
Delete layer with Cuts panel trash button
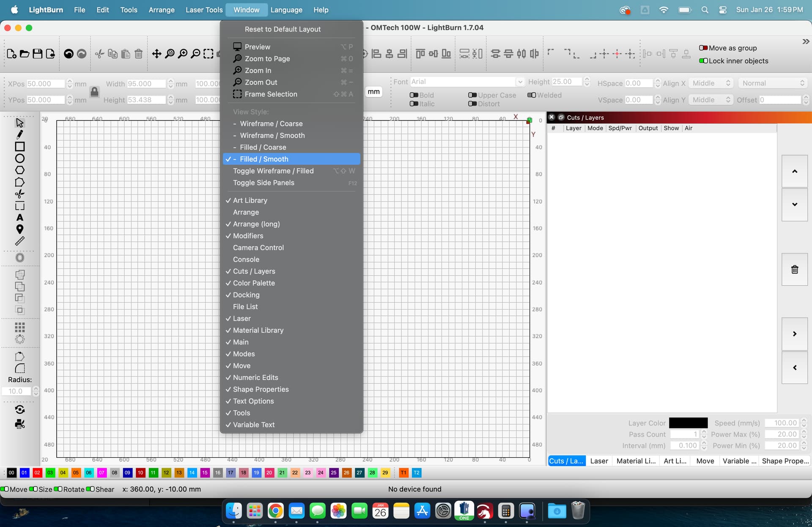click(795, 269)
